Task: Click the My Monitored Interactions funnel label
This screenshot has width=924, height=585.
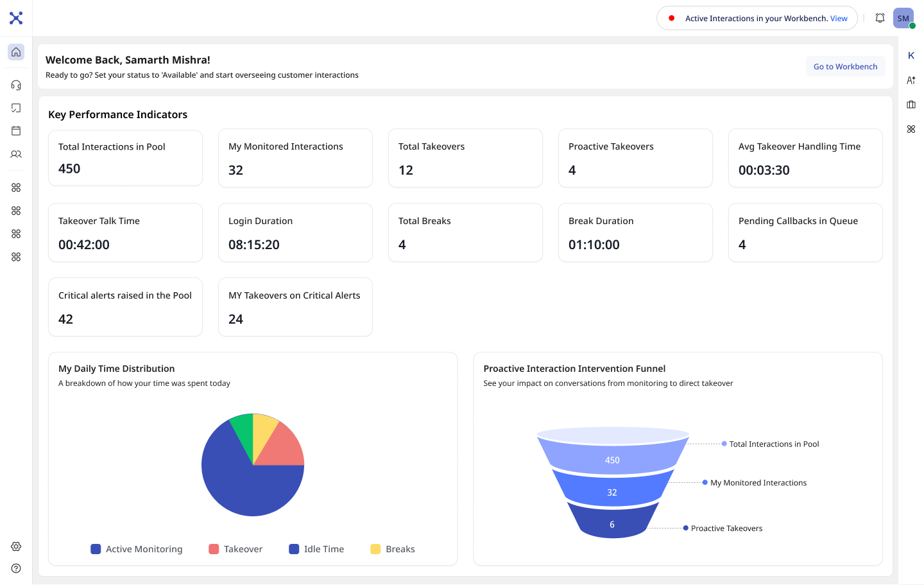Action: pos(758,483)
